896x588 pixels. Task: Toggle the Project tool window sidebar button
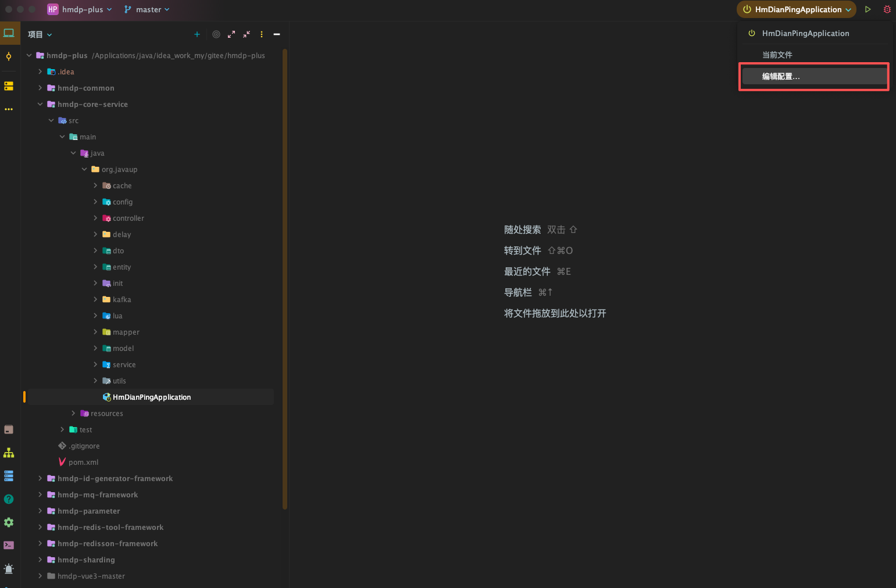[9, 33]
